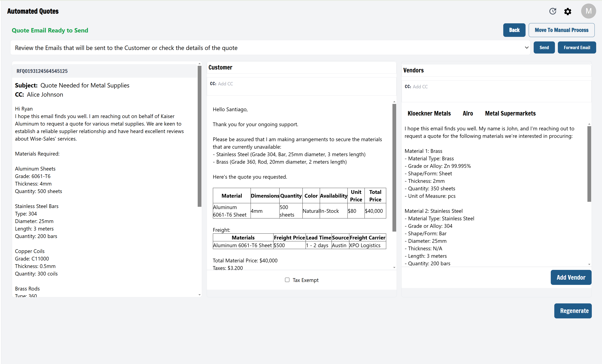Click the Forward Email button
The width and height of the screenshot is (602, 364).
coord(577,47)
